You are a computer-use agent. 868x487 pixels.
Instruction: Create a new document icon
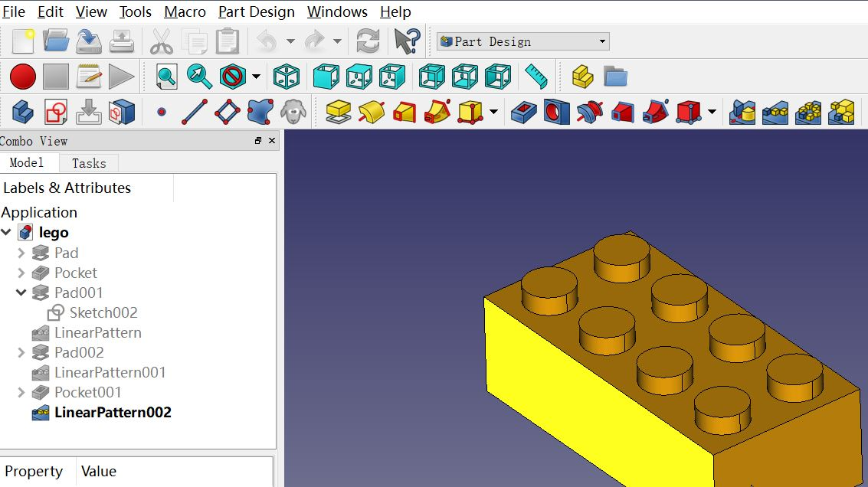coord(23,41)
